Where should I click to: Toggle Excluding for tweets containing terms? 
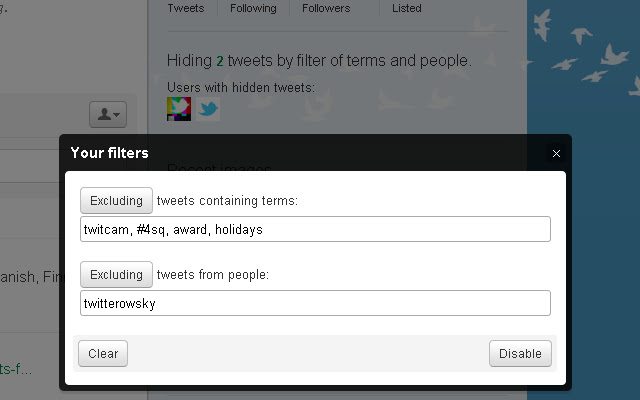pyautogui.click(x=116, y=200)
